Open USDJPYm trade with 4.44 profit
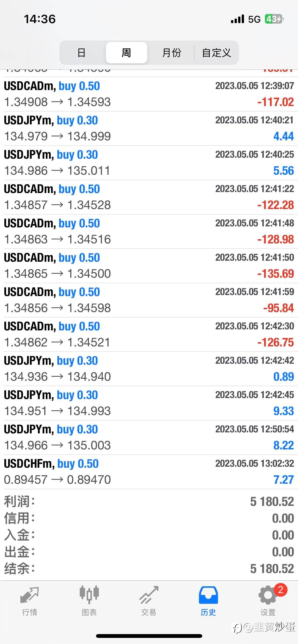Image resolution: width=298 pixels, height=644 pixels. pyautogui.click(x=149, y=128)
